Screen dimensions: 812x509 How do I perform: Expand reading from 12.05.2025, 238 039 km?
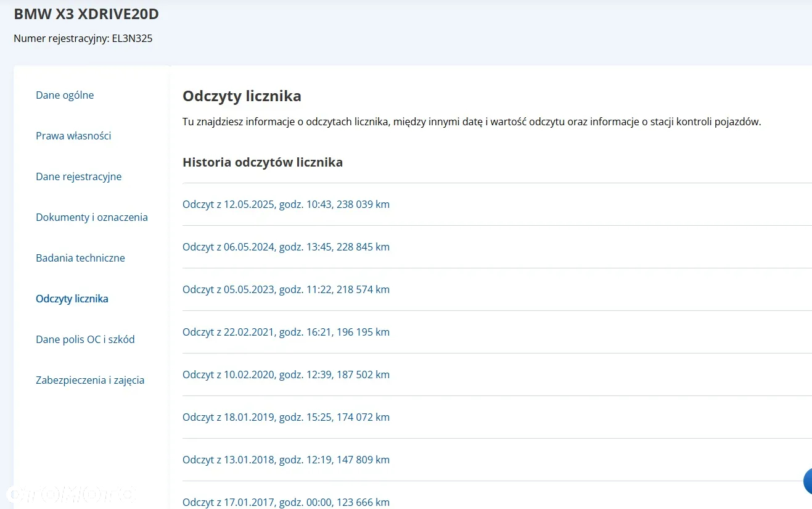[286, 204]
